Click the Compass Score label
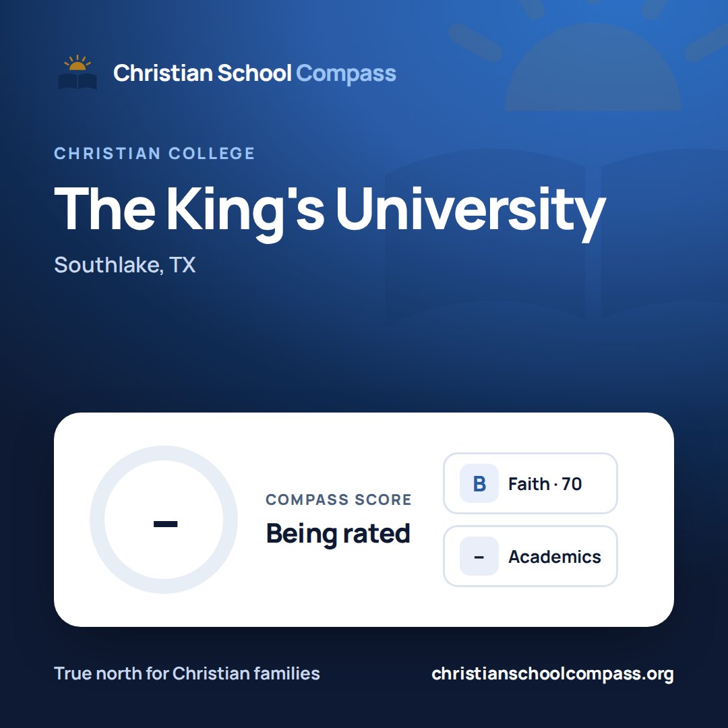This screenshot has height=728, width=728. click(x=338, y=499)
